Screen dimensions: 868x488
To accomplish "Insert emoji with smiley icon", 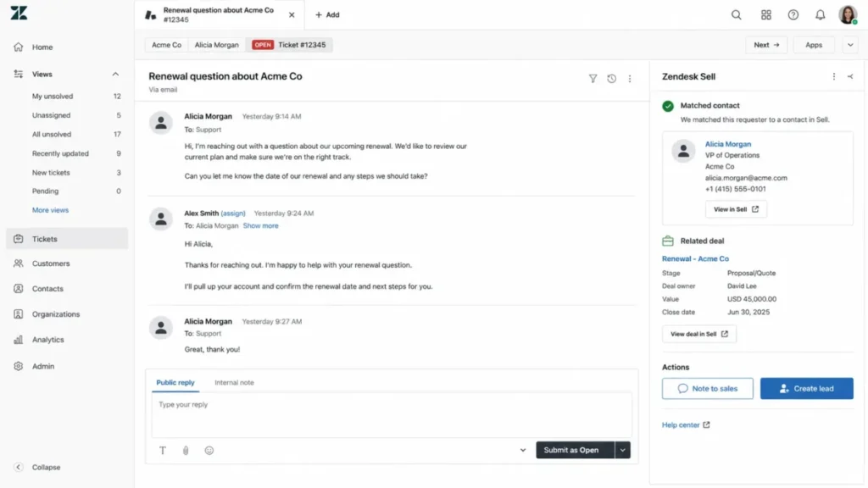I will pyautogui.click(x=209, y=451).
